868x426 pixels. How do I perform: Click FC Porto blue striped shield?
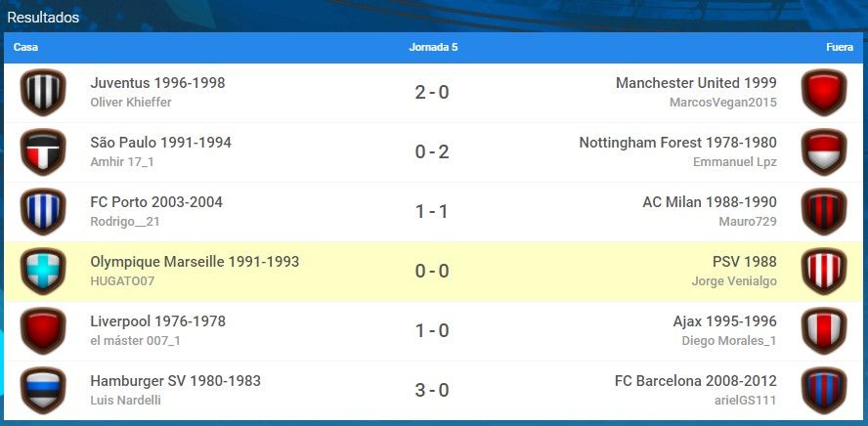tap(43, 212)
